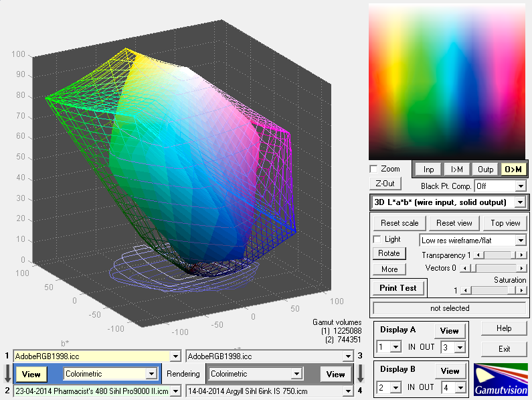Switch to the Inp display mode
The height and width of the screenshot is (400, 532).
pyautogui.click(x=428, y=170)
